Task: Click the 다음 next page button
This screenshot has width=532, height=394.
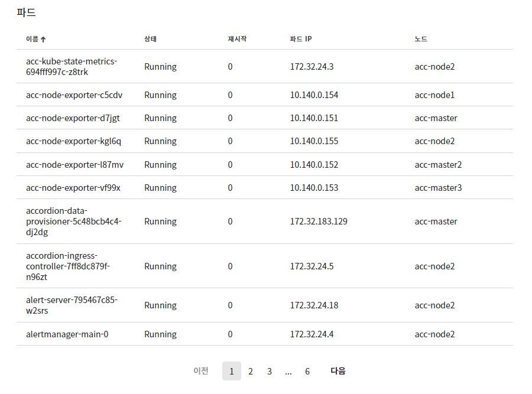Action: [338, 371]
